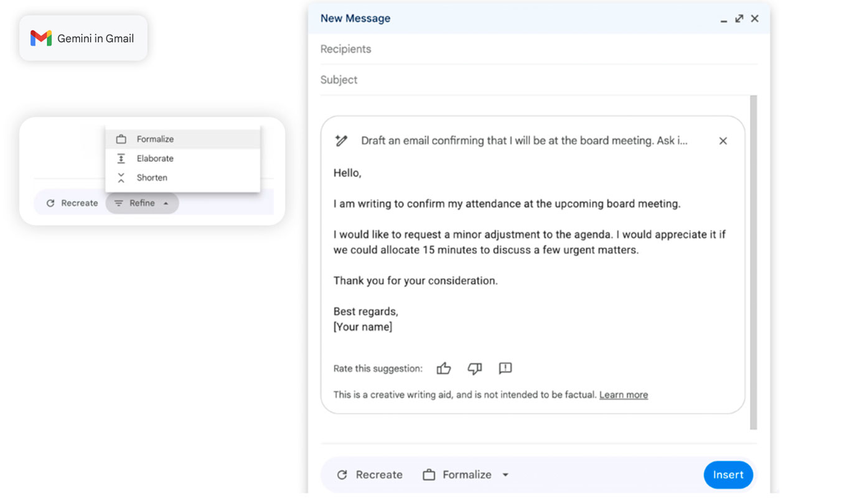Report the suggestion with feedback icon
Image resolution: width=844 pixels, height=504 pixels.
[x=505, y=369]
